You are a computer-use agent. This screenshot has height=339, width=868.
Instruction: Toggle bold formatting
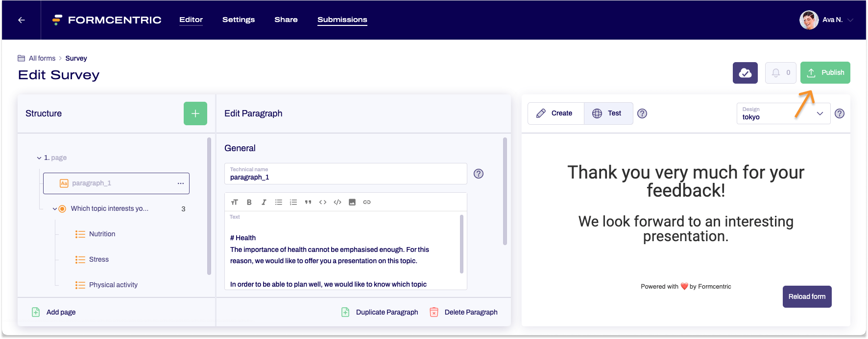pyautogui.click(x=249, y=202)
